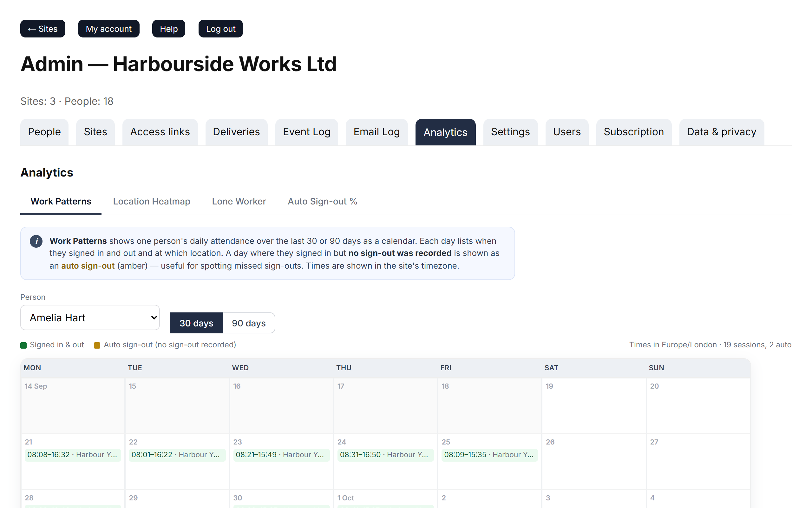Open the Deliveries tab
The image size is (812, 508).
(x=236, y=132)
